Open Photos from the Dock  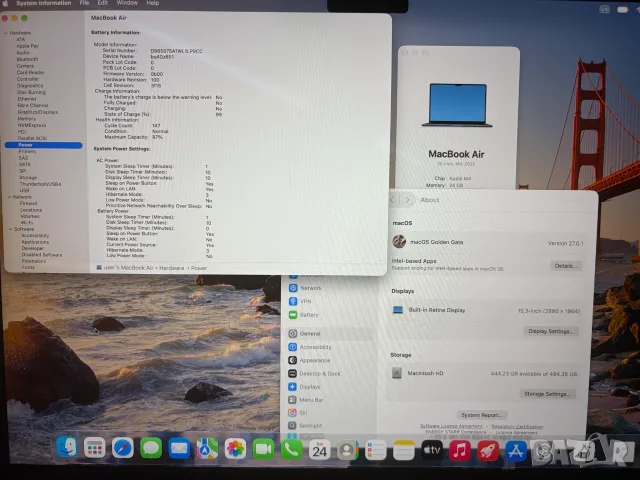click(x=235, y=449)
